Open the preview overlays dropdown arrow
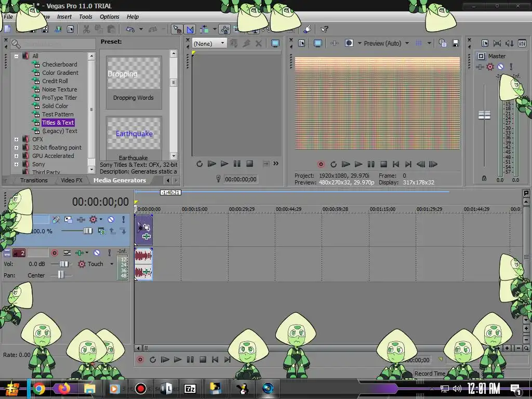532x399 pixels. click(x=429, y=43)
